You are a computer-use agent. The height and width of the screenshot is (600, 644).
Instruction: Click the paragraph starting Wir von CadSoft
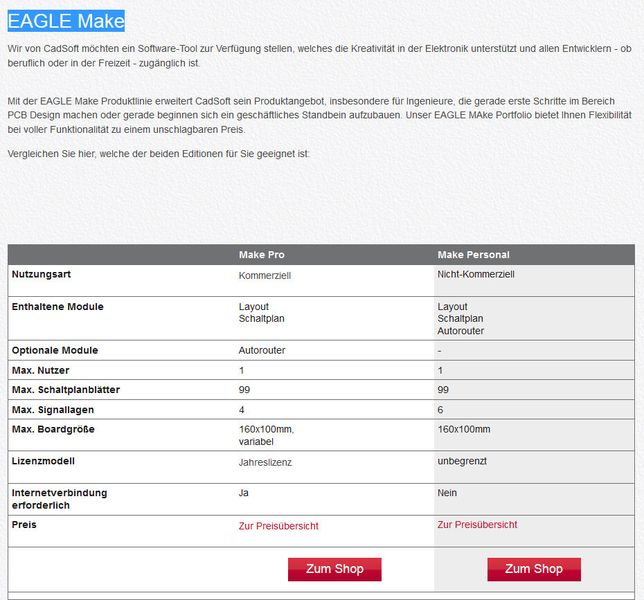click(x=319, y=56)
